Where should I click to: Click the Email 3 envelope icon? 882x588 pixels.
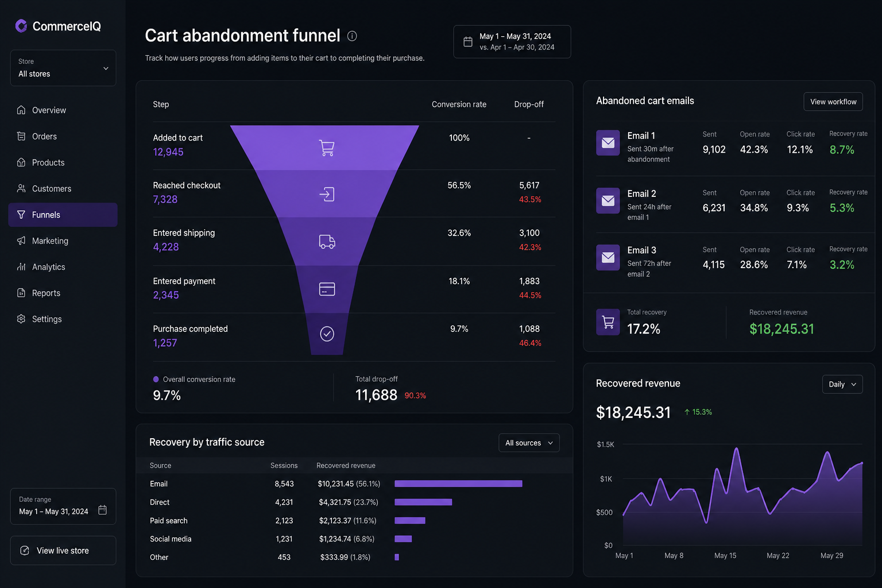click(x=608, y=258)
